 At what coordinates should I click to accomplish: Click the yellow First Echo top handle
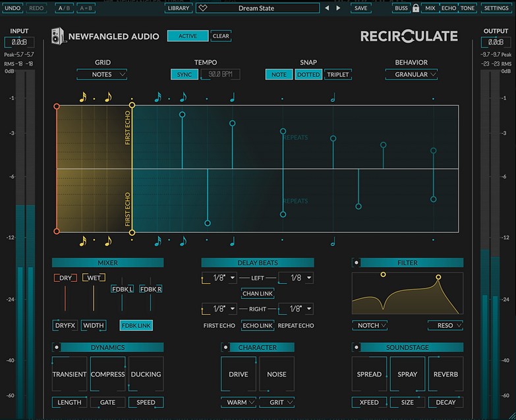pos(132,105)
